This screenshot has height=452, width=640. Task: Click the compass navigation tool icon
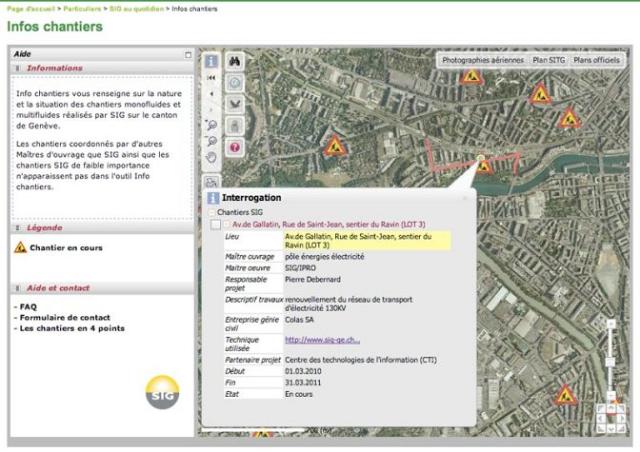click(234, 83)
